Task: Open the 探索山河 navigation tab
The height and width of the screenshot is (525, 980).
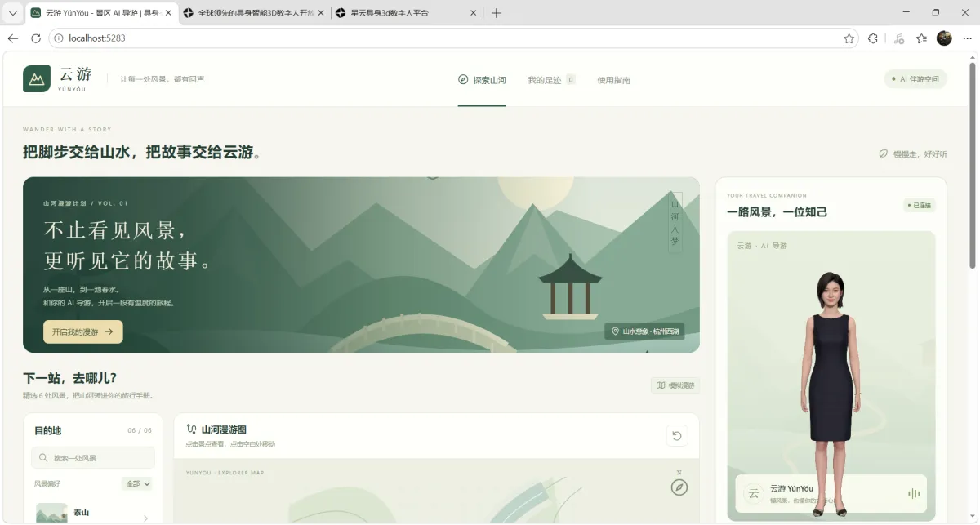Action: tap(482, 80)
